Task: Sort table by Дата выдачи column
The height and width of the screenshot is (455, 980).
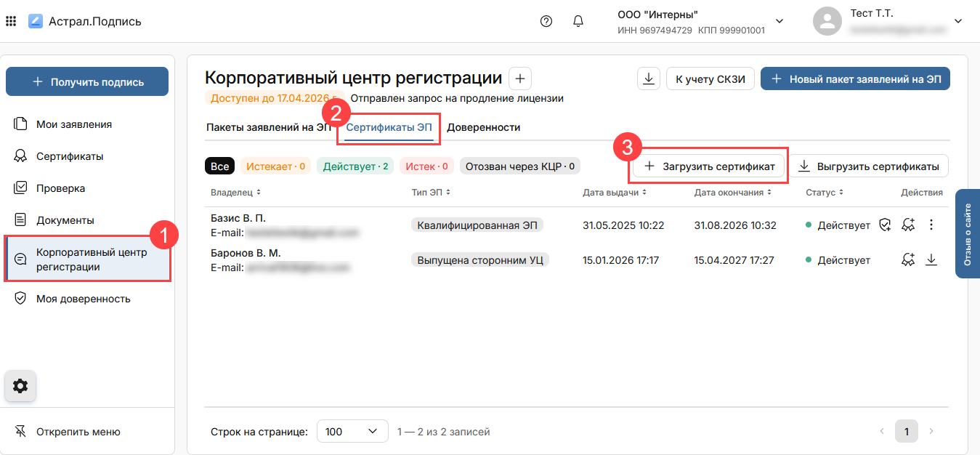Action: tap(614, 193)
